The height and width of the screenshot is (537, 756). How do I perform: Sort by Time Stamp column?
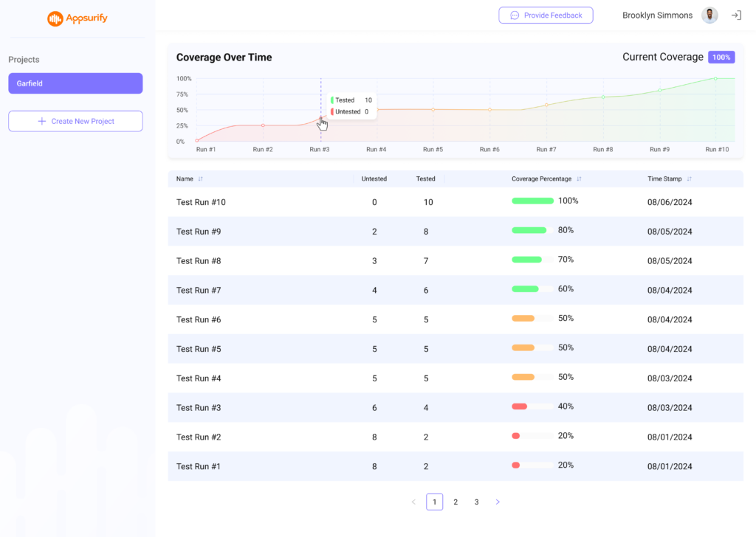point(690,179)
